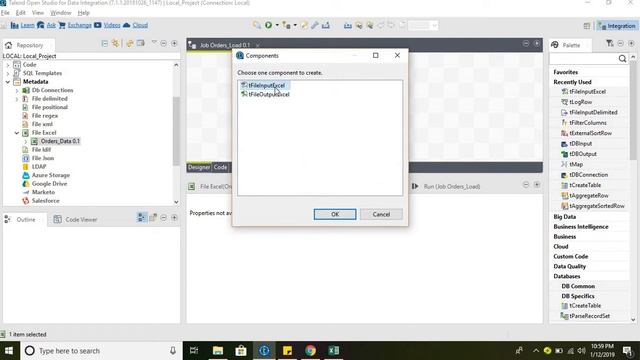
Task: Select Azure Storage in Repository tree
Action: pos(51,175)
